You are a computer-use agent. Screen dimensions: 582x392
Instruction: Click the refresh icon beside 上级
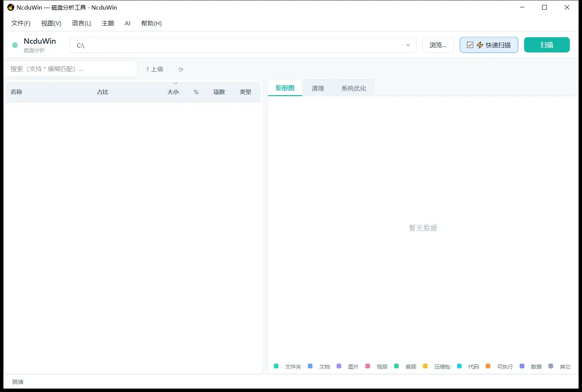(181, 69)
